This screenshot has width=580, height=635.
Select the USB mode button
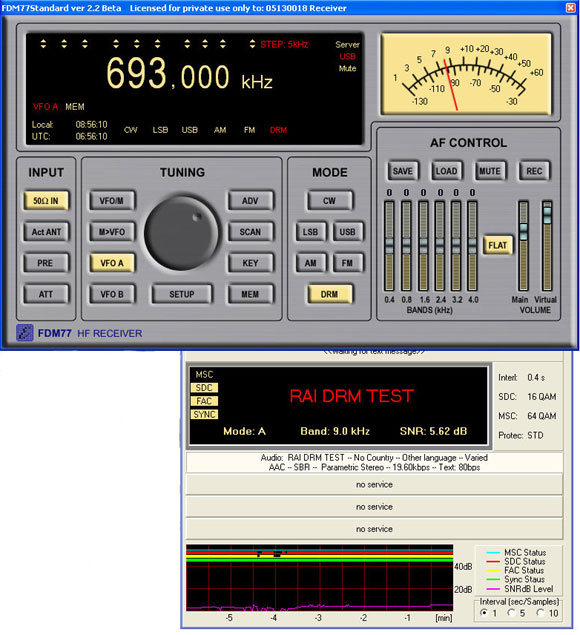[x=348, y=232]
